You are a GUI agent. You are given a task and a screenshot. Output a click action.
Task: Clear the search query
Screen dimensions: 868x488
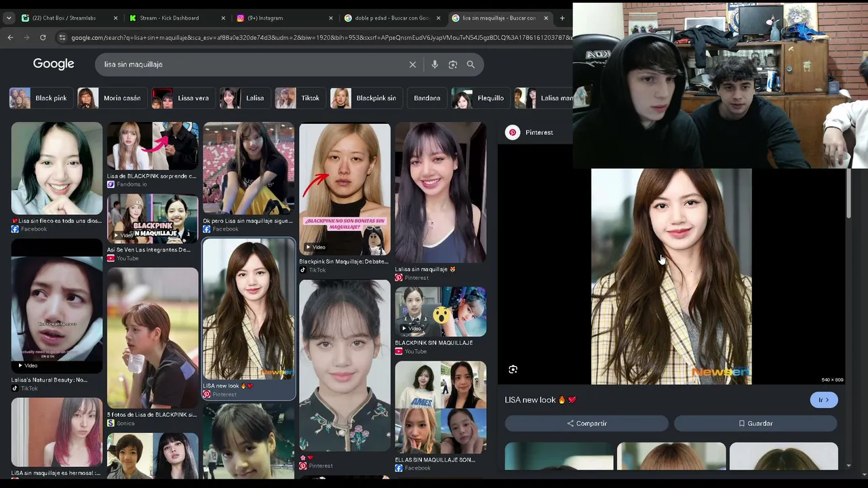coord(412,64)
